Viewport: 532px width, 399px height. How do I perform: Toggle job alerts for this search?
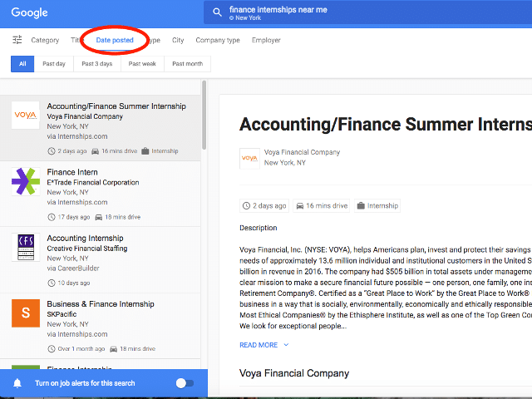click(x=185, y=383)
